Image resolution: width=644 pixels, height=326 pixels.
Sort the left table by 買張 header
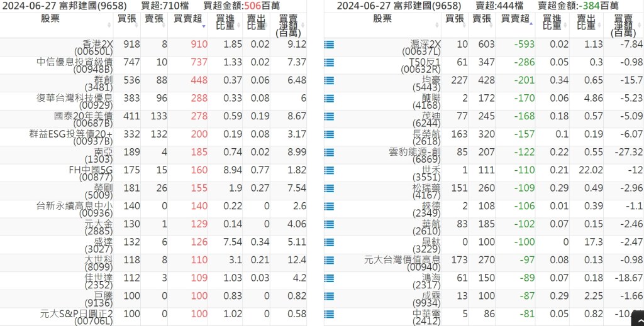pos(127,19)
